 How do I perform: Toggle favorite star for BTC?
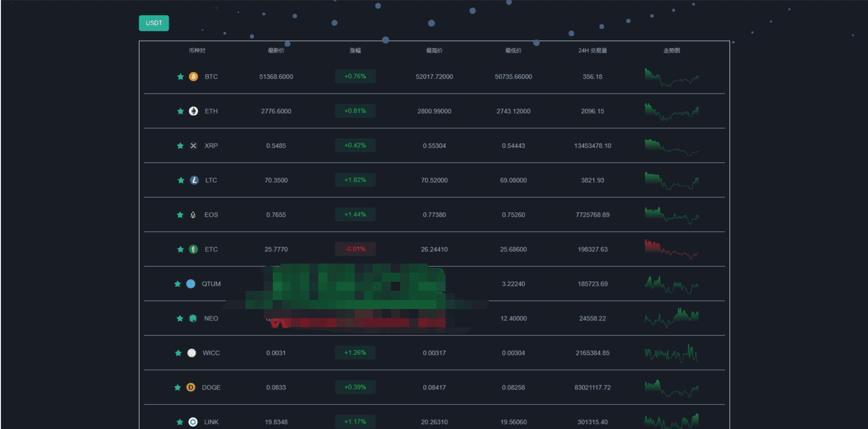coord(181,77)
